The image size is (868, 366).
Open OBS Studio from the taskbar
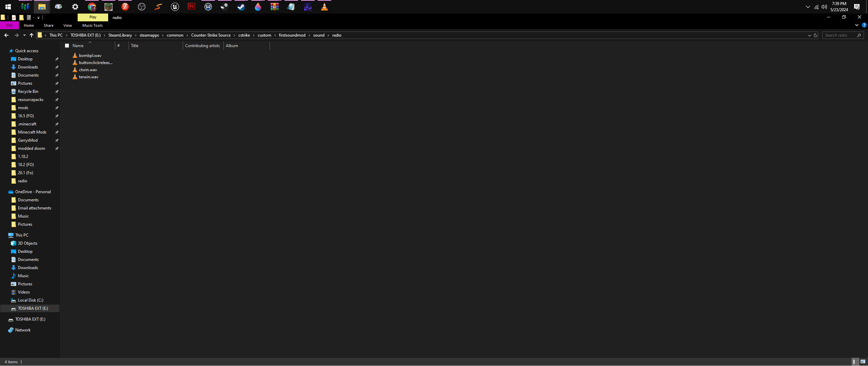point(141,6)
